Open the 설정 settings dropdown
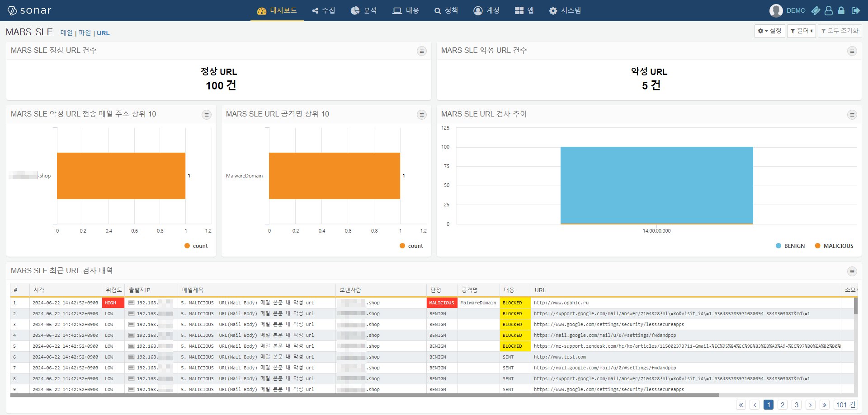This screenshot has width=868, height=415. 769,31
